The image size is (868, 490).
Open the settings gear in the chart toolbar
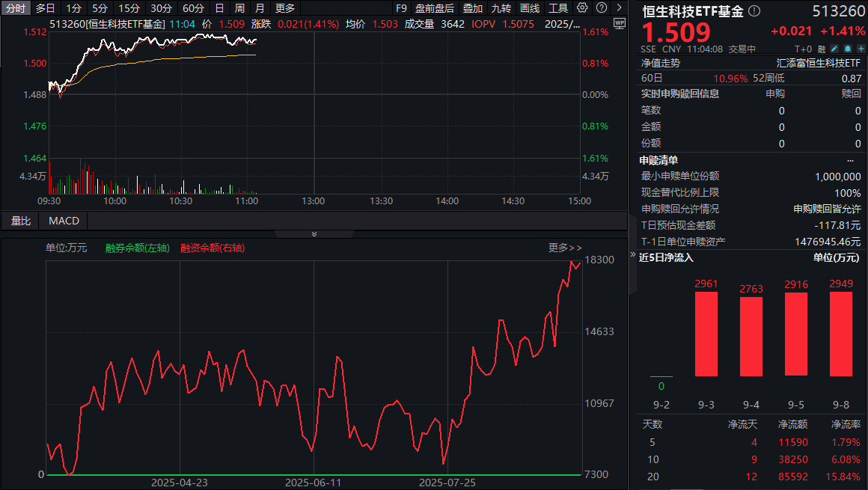point(582,7)
